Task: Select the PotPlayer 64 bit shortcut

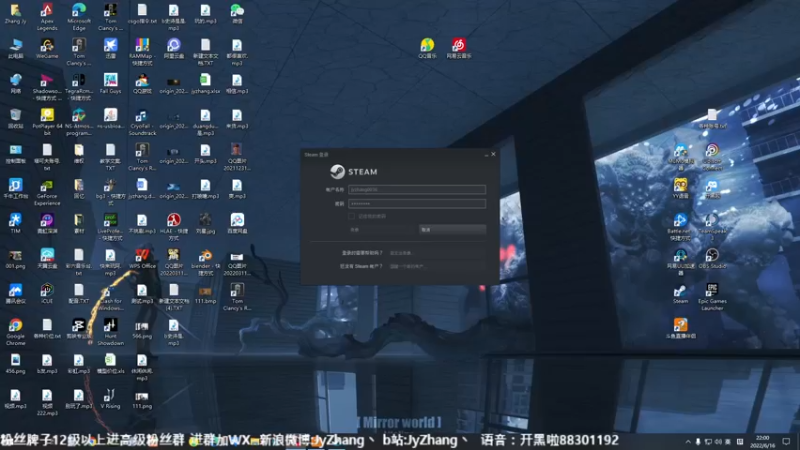Action: click(47, 121)
